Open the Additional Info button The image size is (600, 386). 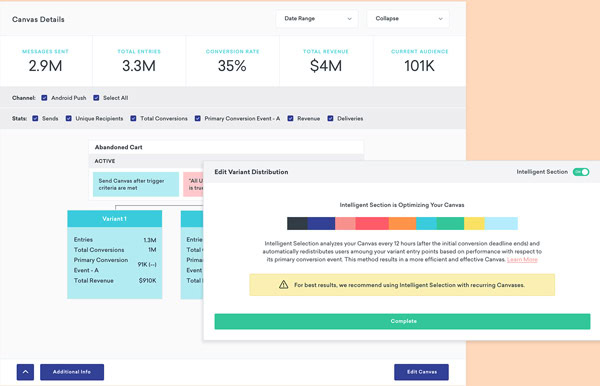click(x=72, y=372)
